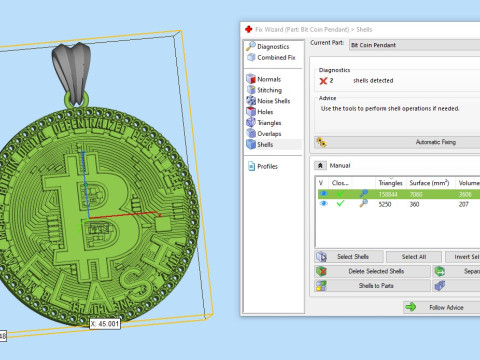Click the Shells to Parts button

point(372,286)
